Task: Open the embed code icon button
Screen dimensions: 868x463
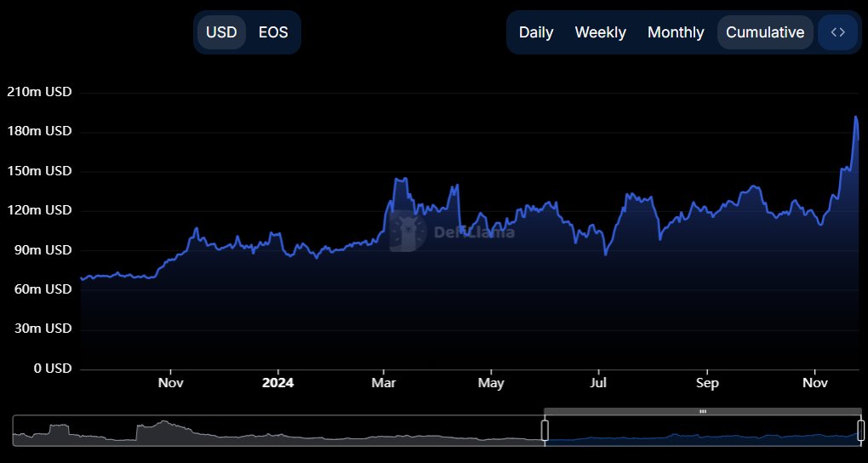Action: click(x=837, y=32)
